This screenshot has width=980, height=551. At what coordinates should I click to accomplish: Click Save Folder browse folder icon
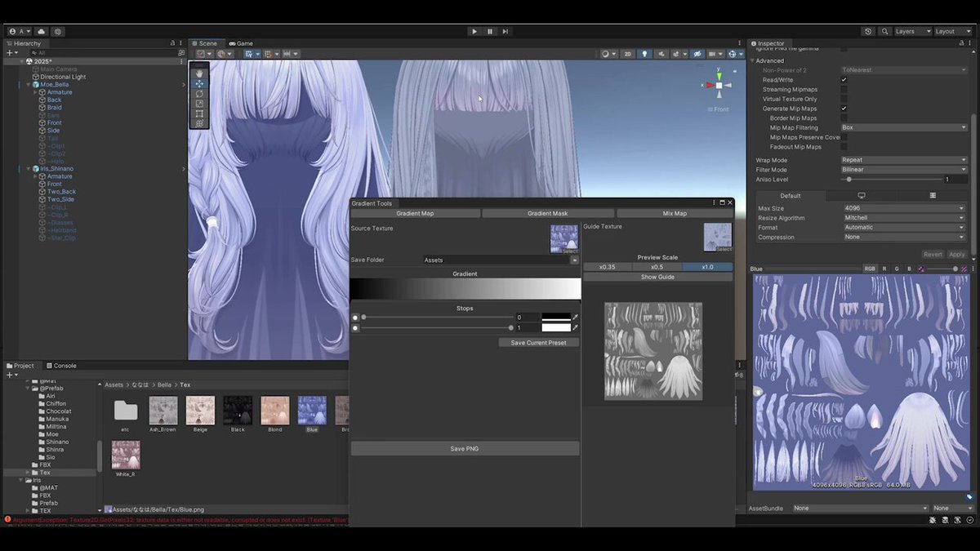575,260
